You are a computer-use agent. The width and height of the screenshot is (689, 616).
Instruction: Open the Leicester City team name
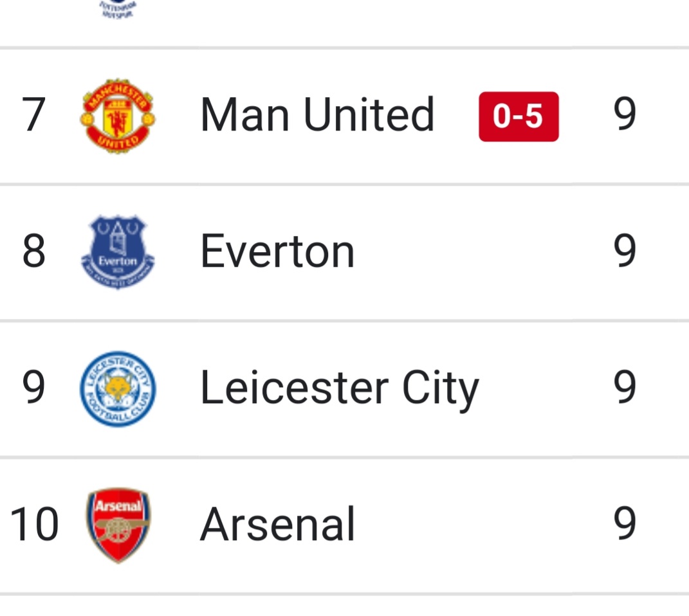[339, 389]
